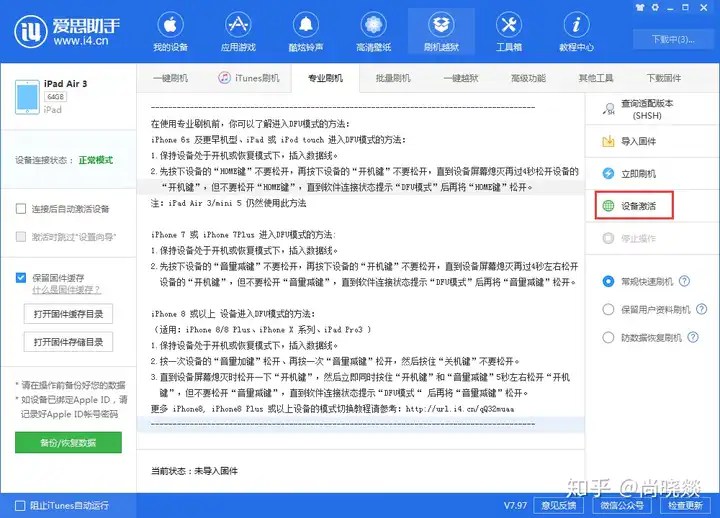
Task: Click the iPad Air 3 device thumbnail
Action: tap(27, 97)
